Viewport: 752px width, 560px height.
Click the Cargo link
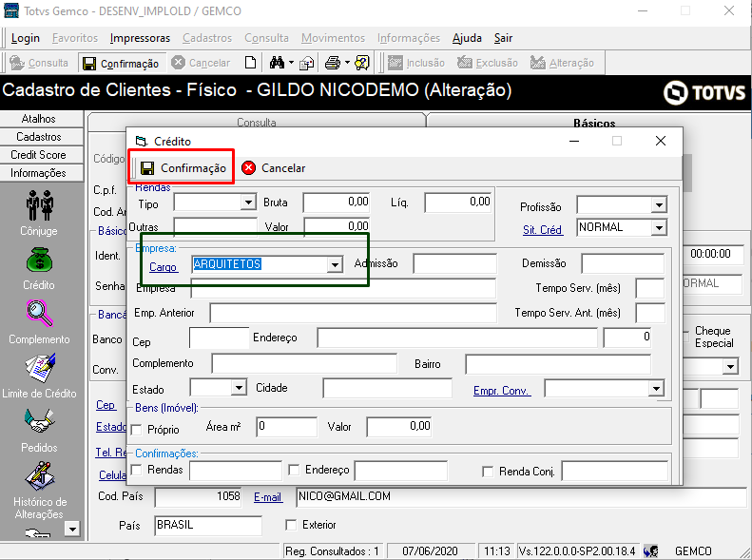(x=164, y=267)
